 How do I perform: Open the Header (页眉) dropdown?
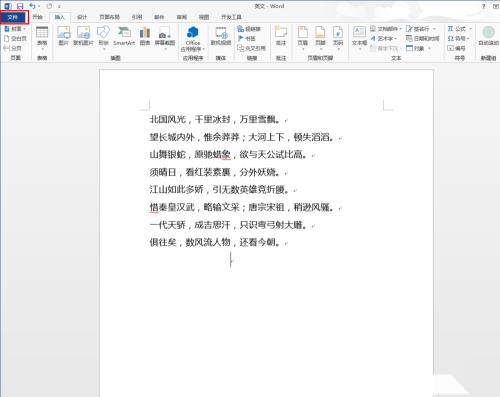click(302, 38)
